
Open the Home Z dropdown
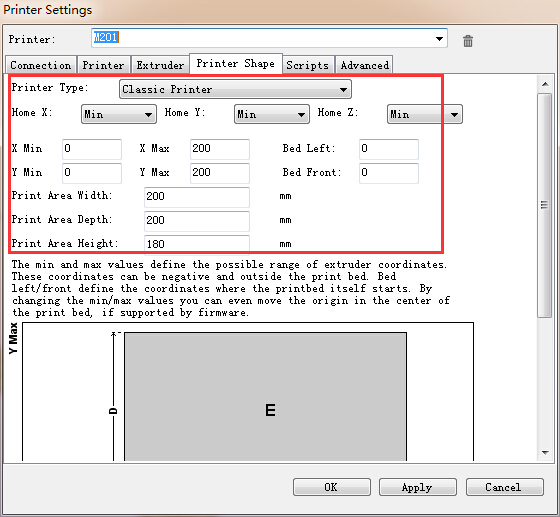point(425,114)
